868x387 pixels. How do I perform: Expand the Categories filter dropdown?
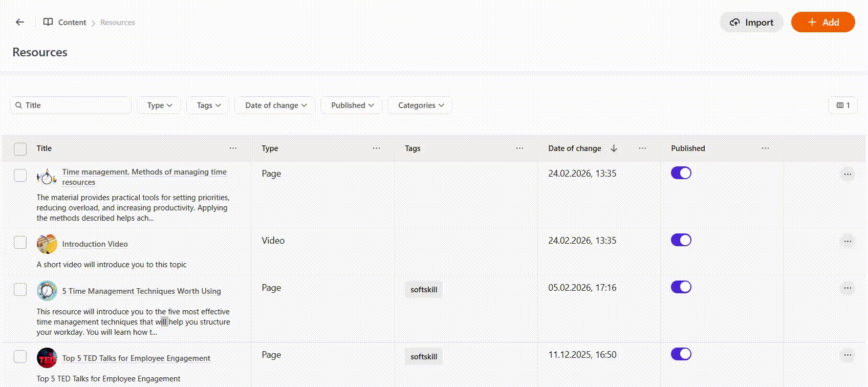click(420, 105)
